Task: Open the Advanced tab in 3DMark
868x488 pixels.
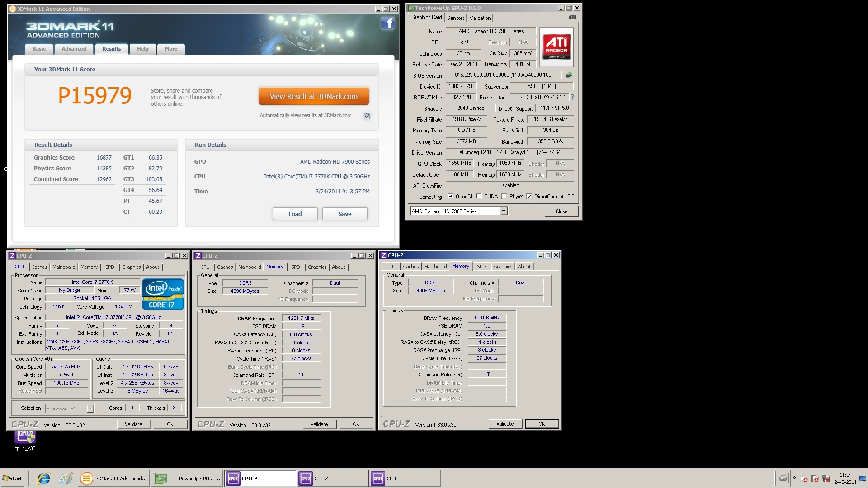Action: [74, 49]
